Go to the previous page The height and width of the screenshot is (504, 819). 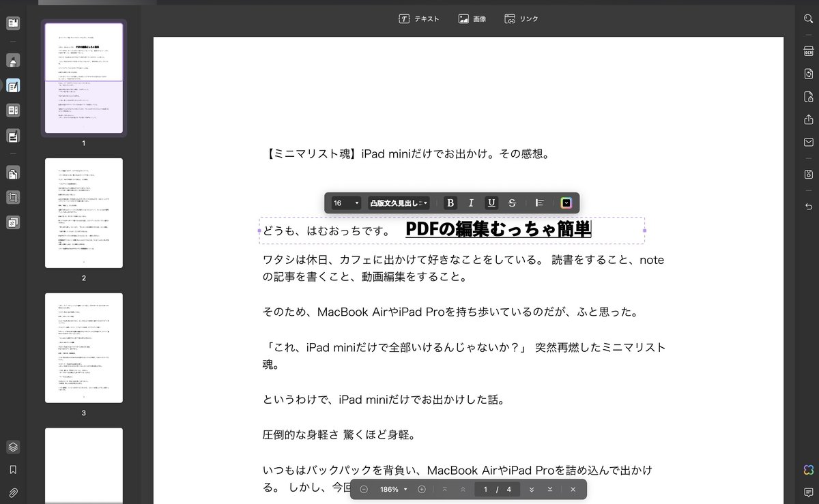463,490
